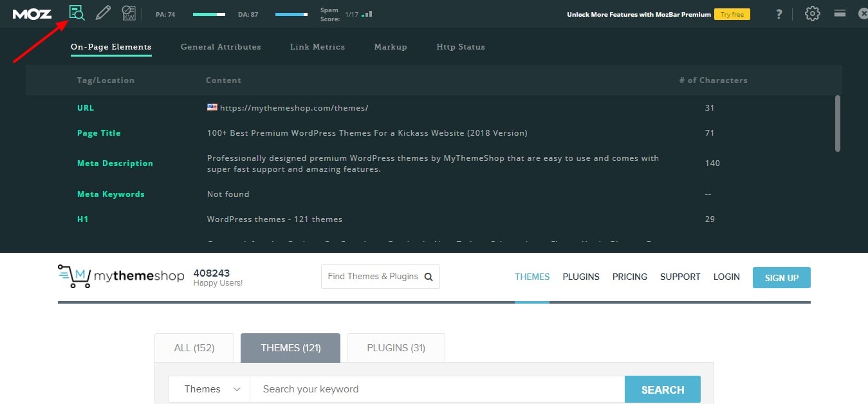868x404 pixels.
Task: Click the search magnifier in Find Themes box
Action: click(429, 277)
